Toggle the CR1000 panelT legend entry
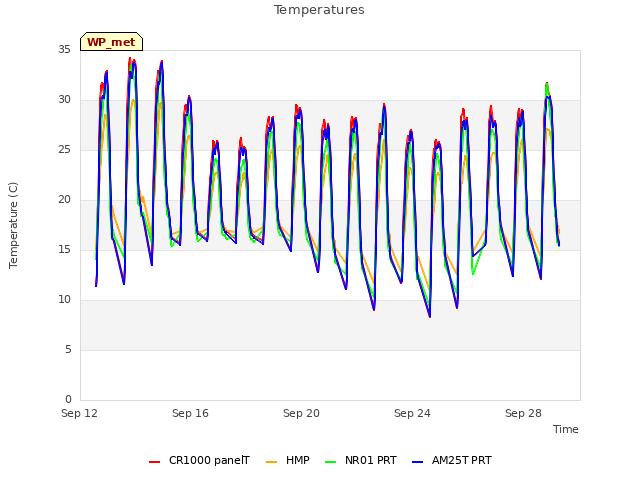Screen dimensions: 640x480 (x=199, y=460)
